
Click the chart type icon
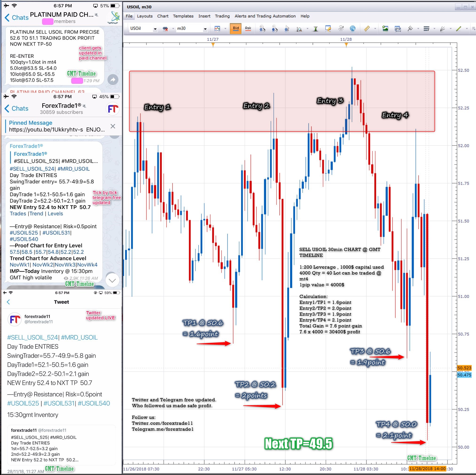217,29
